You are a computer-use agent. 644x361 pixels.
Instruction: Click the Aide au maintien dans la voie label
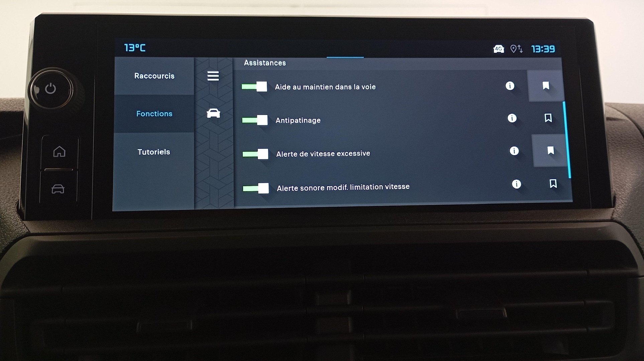tap(325, 87)
